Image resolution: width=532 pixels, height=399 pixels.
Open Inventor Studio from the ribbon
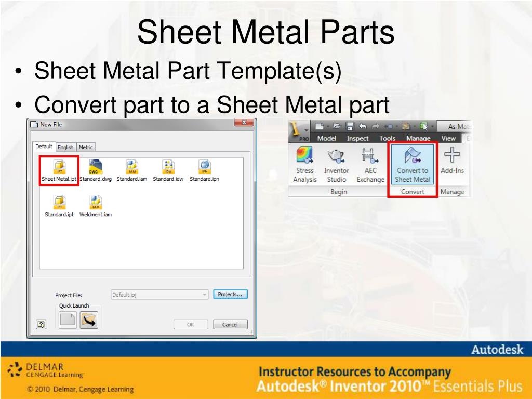tap(336, 165)
